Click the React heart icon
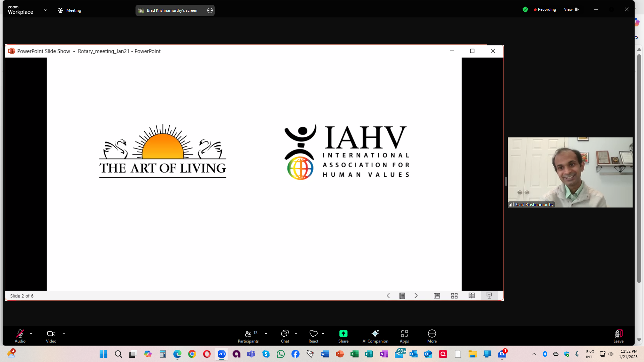644x362 pixels. pos(313,334)
